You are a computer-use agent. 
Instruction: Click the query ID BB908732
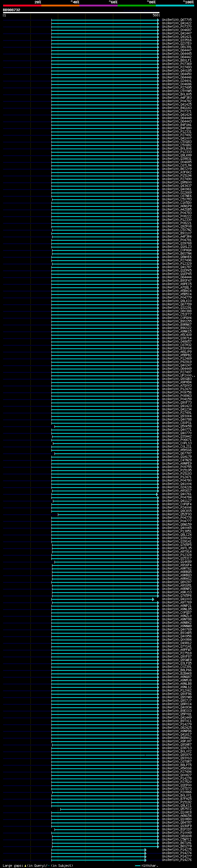11,10
